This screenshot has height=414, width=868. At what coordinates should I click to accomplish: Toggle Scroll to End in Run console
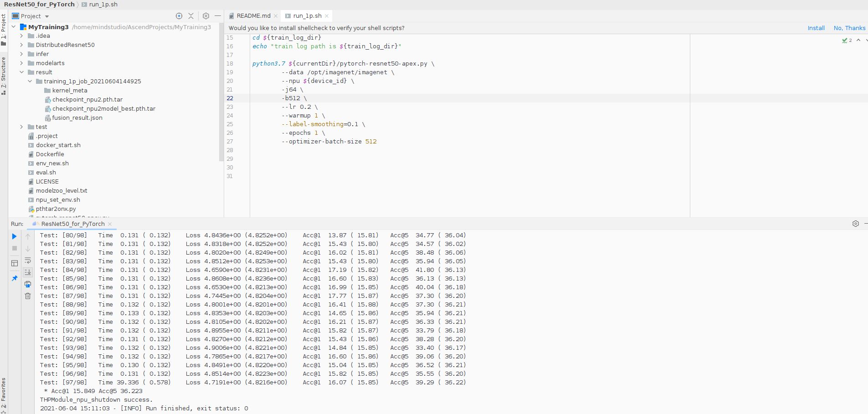coord(28,272)
